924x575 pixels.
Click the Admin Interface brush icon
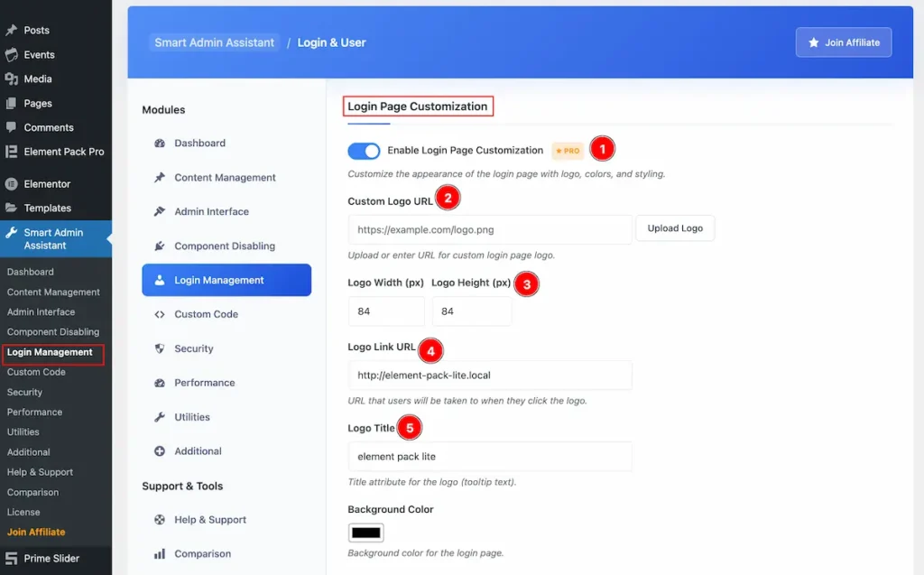[x=160, y=212]
